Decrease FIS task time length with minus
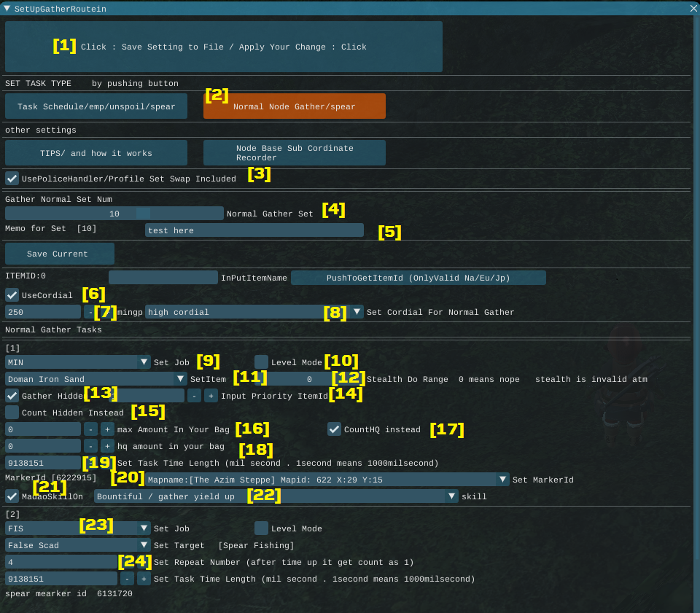This screenshot has width=700, height=613. point(127,579)
